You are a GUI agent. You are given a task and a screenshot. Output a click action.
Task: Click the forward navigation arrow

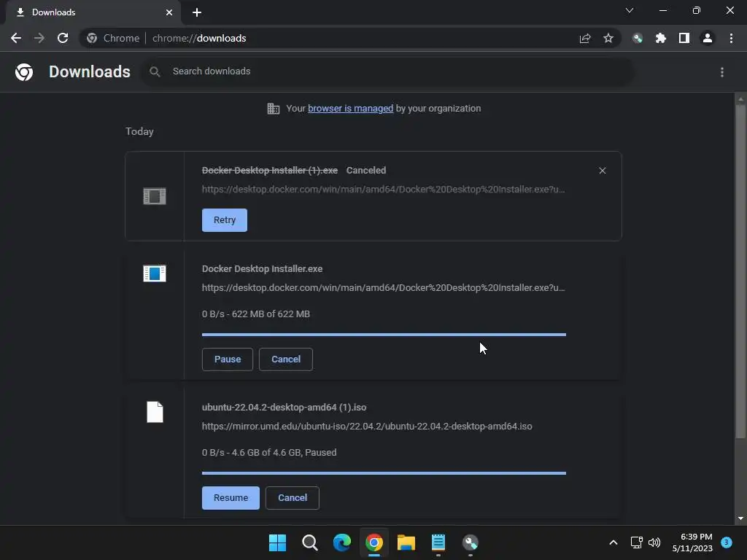click(39, 38)
